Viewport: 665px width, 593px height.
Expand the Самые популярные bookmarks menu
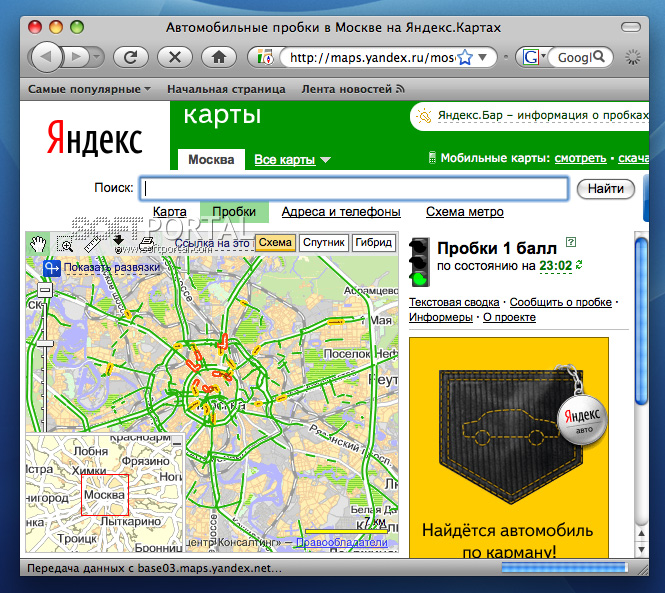[x=89, y=89]
